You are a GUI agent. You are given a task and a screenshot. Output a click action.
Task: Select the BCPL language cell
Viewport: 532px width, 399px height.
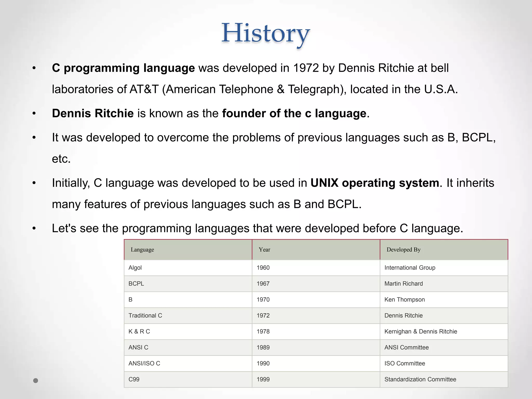[x=136, y=284]
